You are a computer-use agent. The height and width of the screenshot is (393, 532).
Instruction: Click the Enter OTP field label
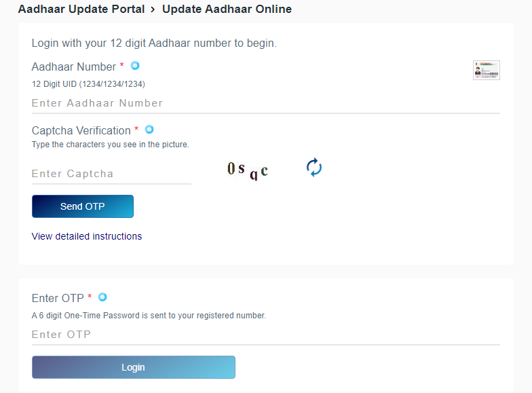point(58,299)
